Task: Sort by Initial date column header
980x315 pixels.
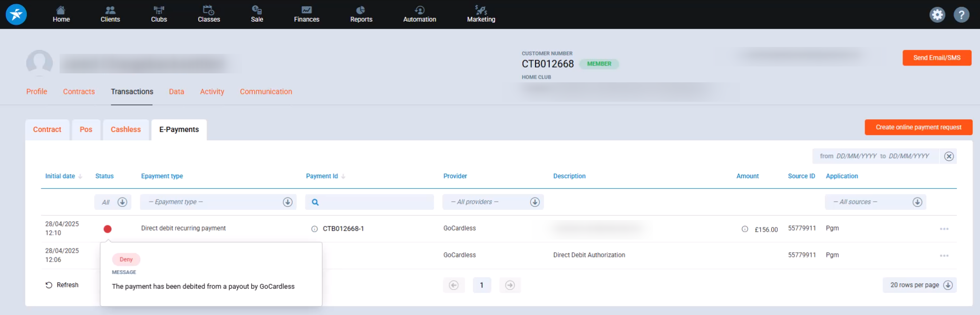Action: [x=60, y=176]
